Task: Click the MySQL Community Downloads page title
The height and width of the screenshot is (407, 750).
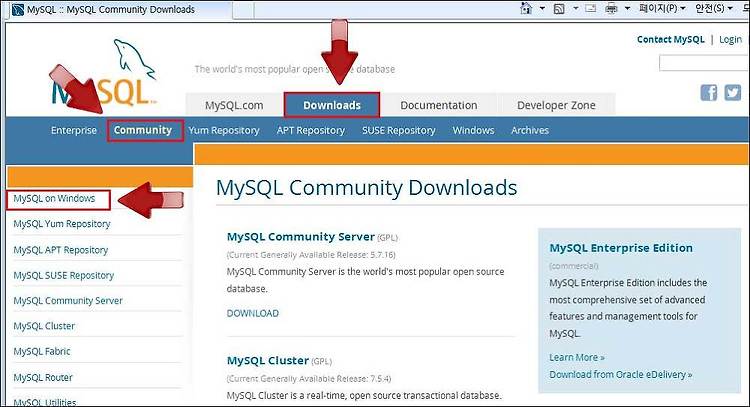Action: point(366,187)
